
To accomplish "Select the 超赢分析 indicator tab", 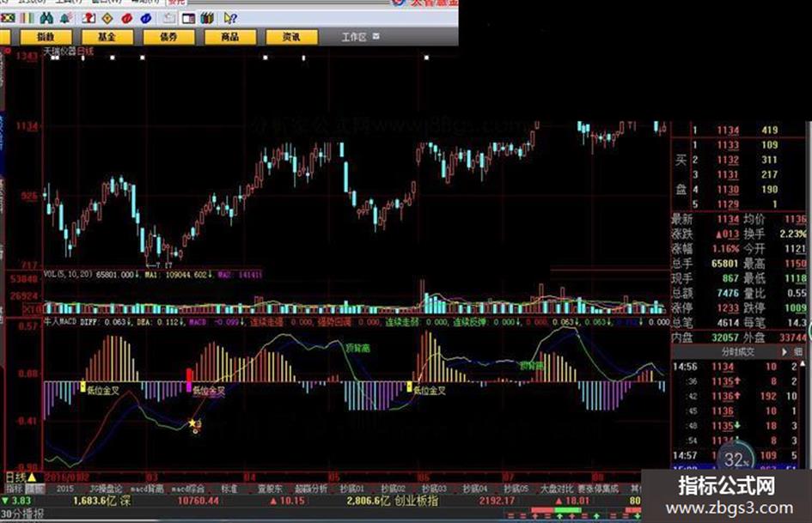I will coord(311,489).
